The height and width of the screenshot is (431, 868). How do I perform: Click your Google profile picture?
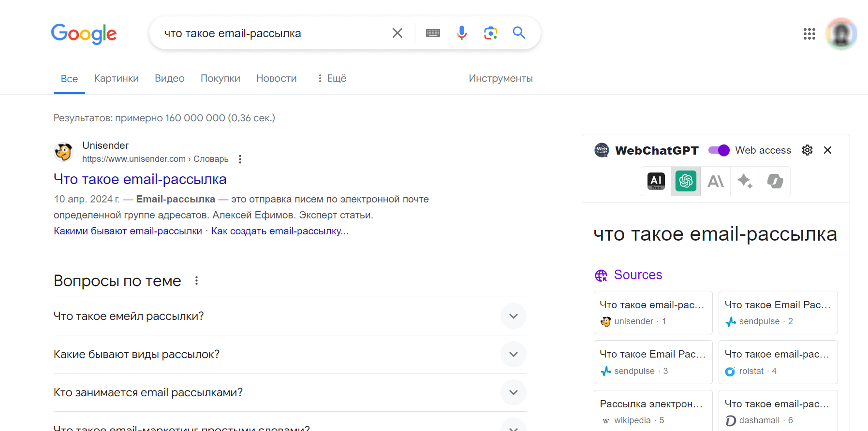click(x=840, y=33)
